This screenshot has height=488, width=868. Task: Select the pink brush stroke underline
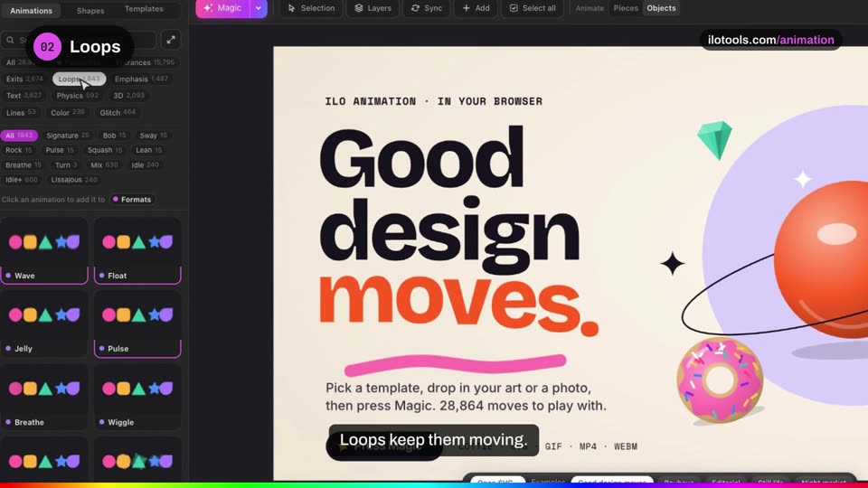coord(455,364)
